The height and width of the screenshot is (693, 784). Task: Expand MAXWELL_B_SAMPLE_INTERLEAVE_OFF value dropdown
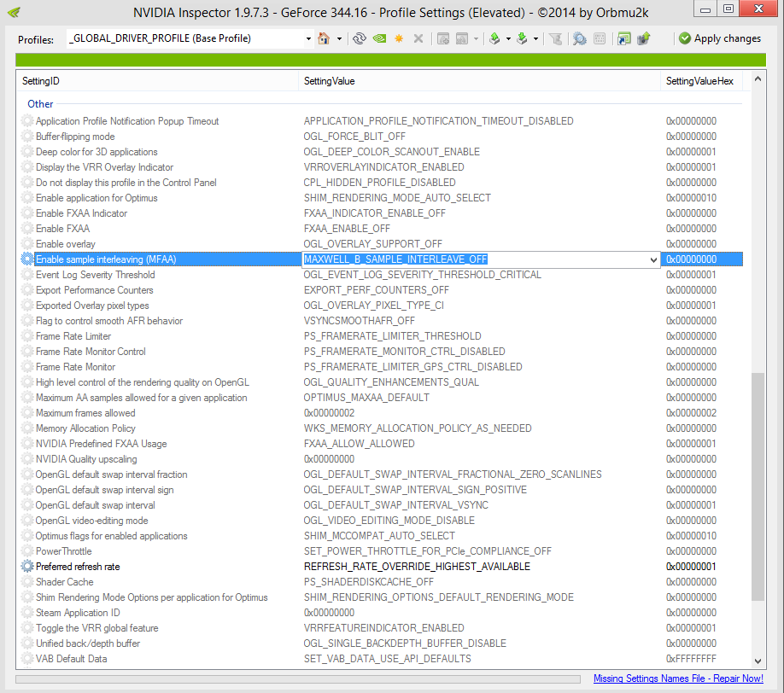(653, 259)
